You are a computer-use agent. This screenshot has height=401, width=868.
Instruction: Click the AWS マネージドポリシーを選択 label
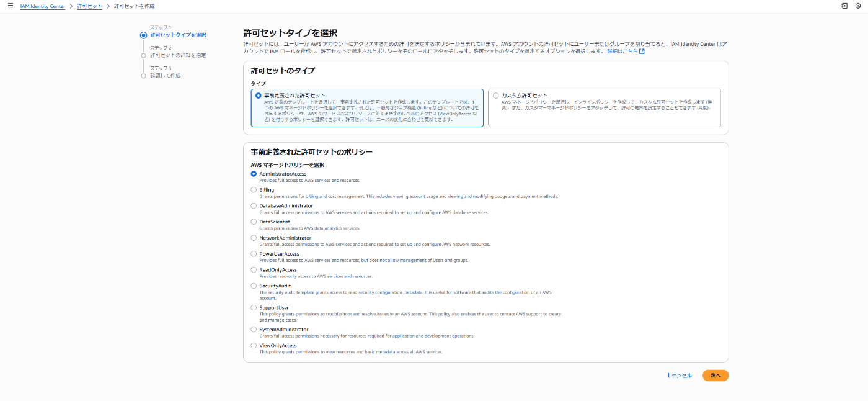(288, 165)
